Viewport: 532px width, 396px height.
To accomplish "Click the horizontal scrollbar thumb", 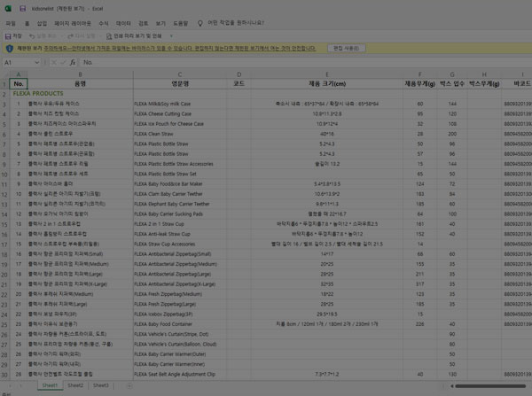I will pos(490,386).
